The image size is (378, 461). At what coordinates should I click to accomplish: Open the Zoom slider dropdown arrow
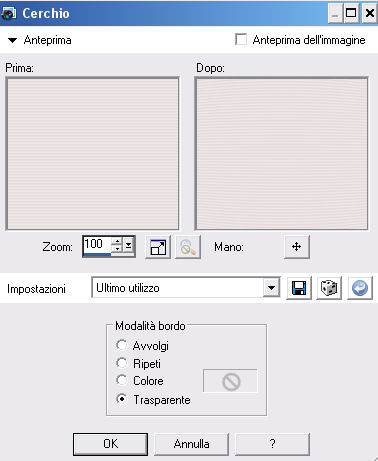[x=129, y=246]
